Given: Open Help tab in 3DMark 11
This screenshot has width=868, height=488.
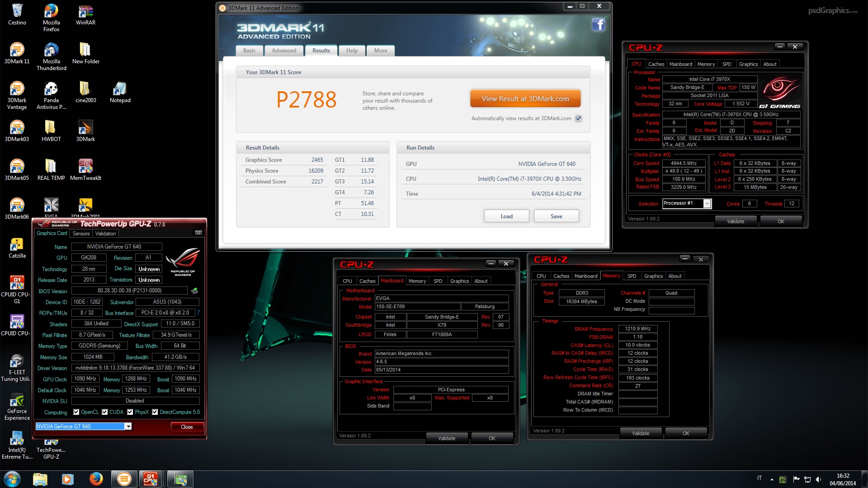Looking at the screenshot, I should click(352, 51).
